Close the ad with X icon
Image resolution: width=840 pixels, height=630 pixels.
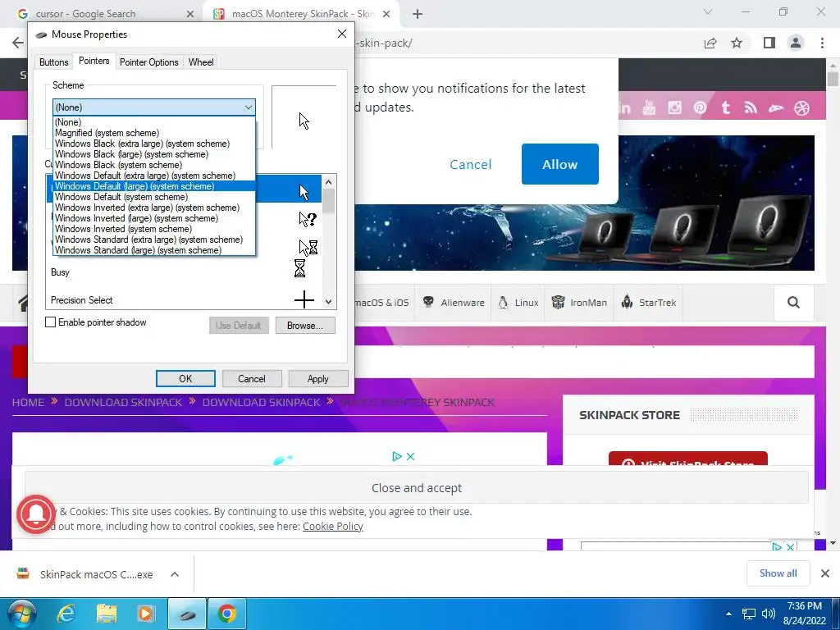[410, 456]
